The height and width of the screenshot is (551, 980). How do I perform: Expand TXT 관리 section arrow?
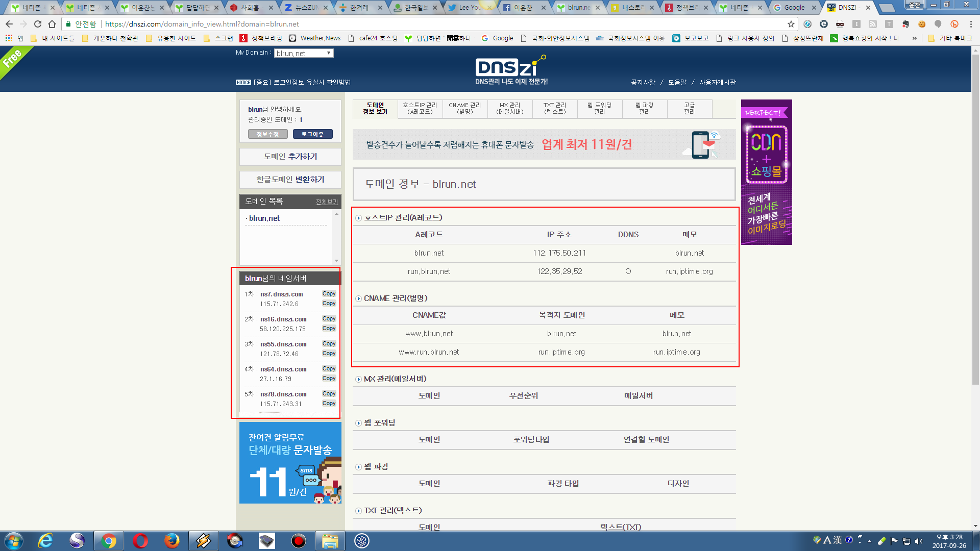(359, 511)
